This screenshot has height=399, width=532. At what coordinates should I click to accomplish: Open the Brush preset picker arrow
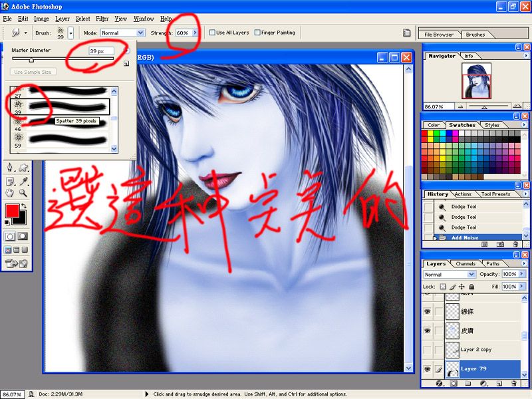point(70,33)
